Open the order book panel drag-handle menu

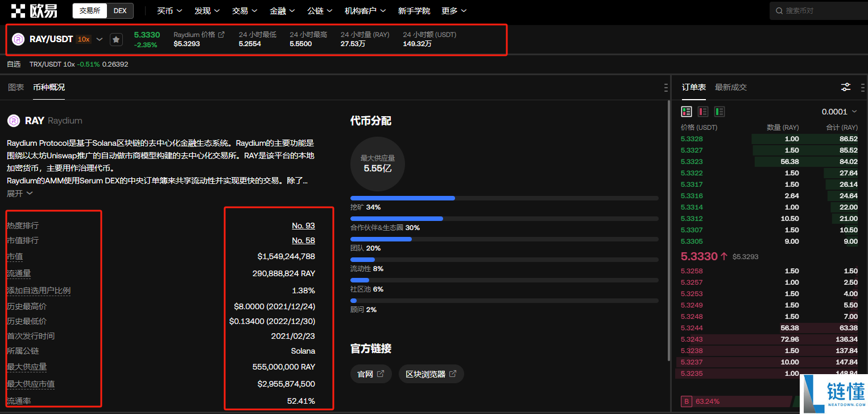[863, 88]
